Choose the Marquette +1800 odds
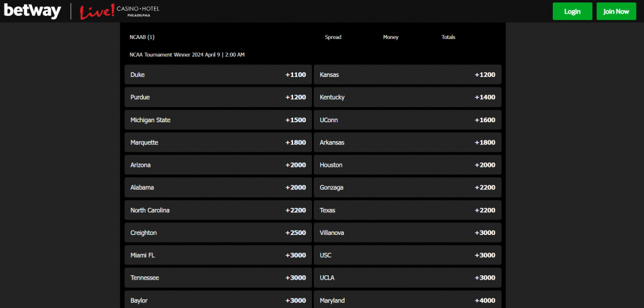Screen dimensions: 644x308 point(218,143)
